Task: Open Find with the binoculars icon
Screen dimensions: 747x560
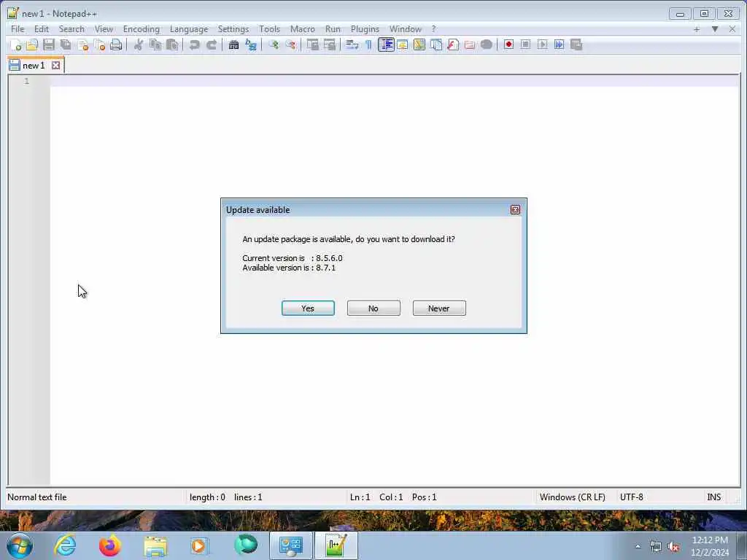Action: 234,44
